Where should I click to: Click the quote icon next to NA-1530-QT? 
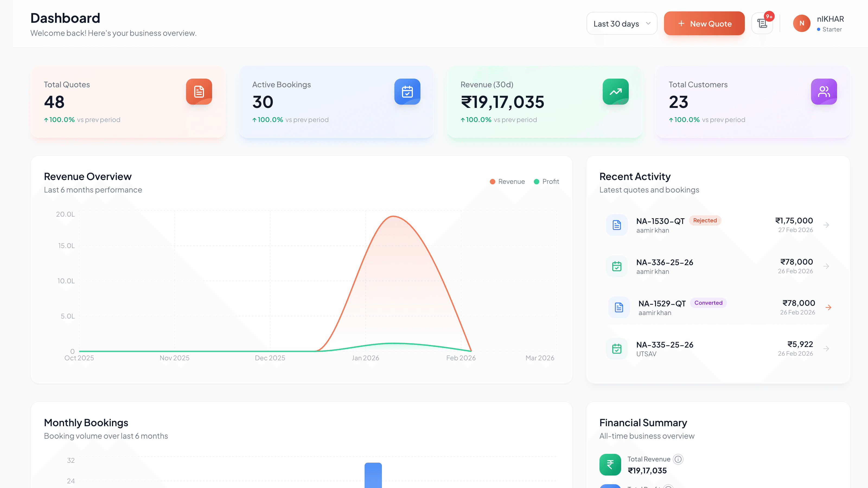[x=617, y=225]
